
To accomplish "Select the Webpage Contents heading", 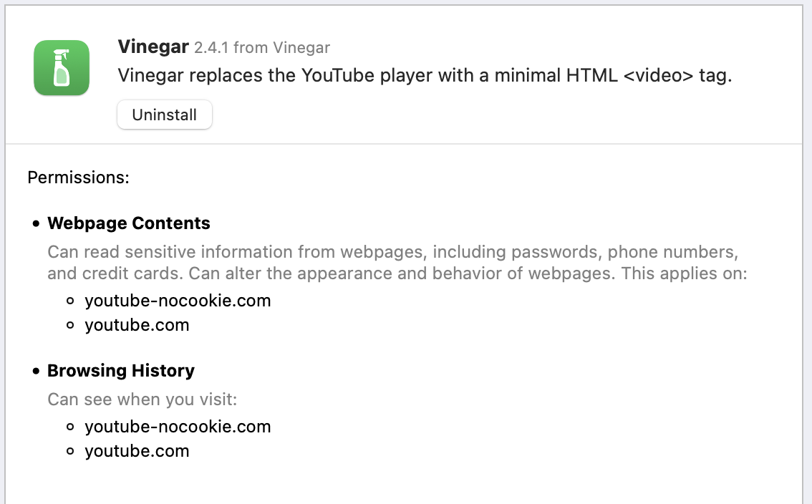I will [129, 223].
